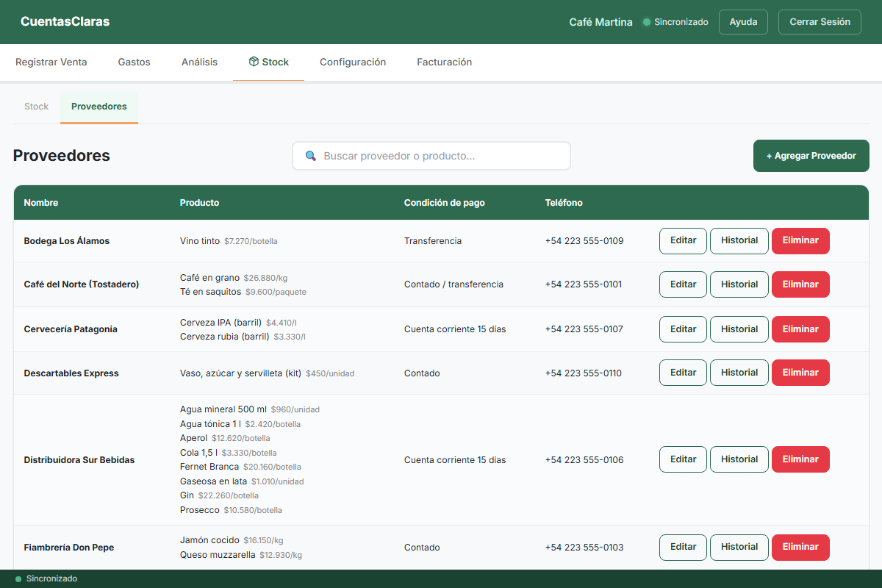Select Cervecería Patagonia name
The image size is (882, 588).
[71, 329]
